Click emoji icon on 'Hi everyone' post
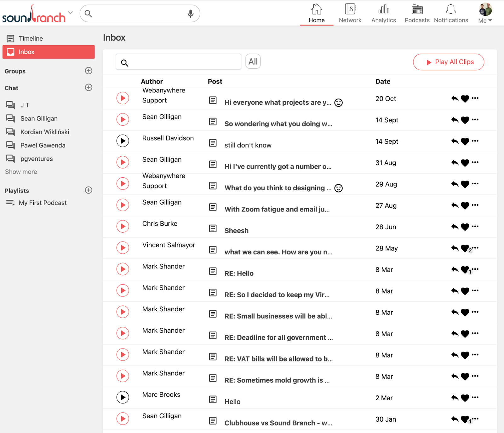Screen dimensions: 504x433 click(x=339, y=103)
